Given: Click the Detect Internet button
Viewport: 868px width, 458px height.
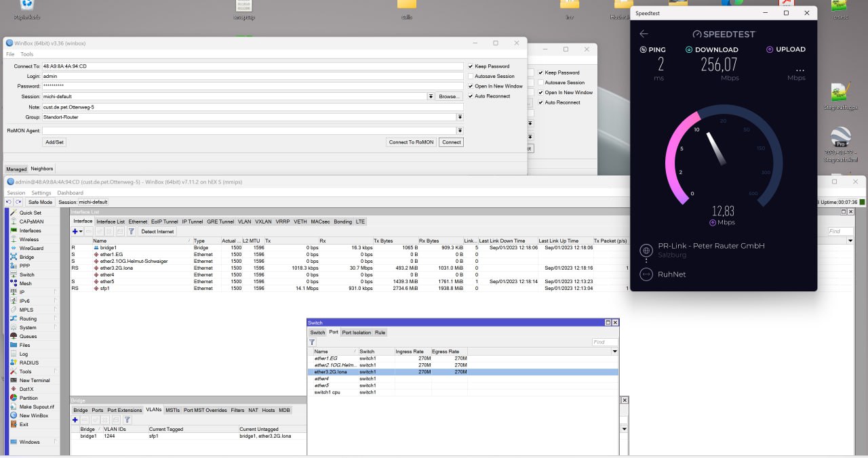Looking at the screenshot, I should click(157, 232).
